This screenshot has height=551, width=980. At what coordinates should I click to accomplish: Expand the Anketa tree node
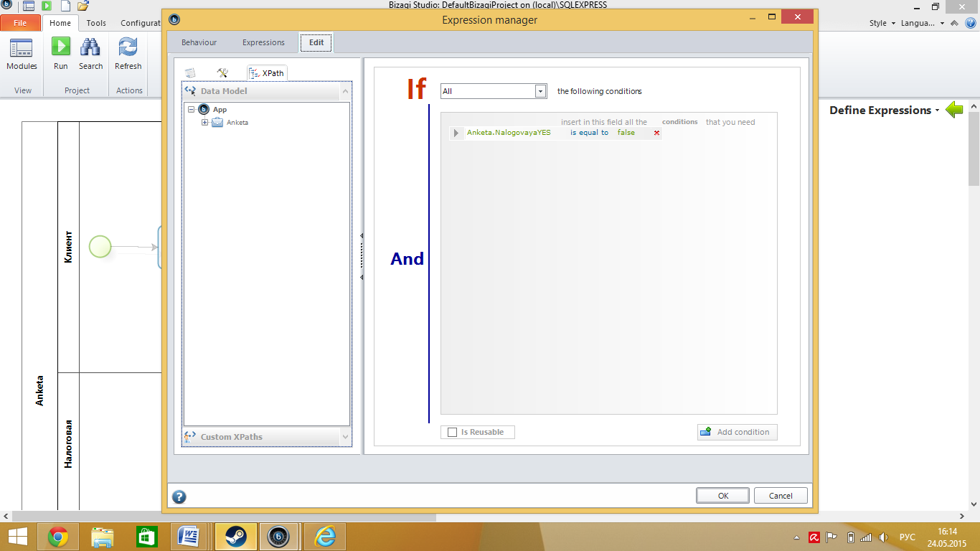[x=204, y=122]
